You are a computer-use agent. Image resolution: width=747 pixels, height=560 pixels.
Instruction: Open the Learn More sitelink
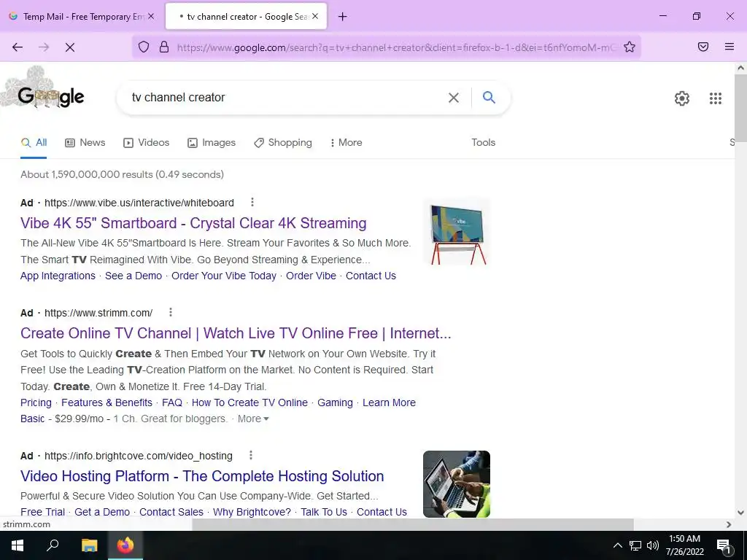(390, 402)
